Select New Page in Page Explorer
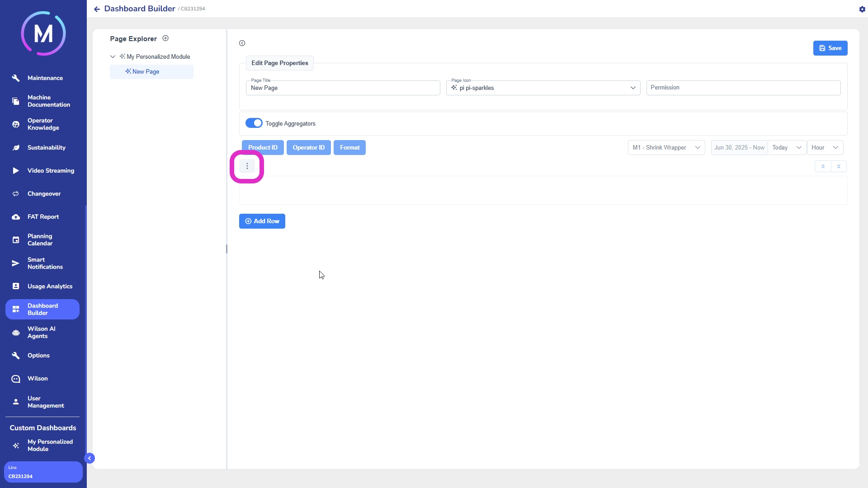 pyautogui.click(x=146, y=71)
